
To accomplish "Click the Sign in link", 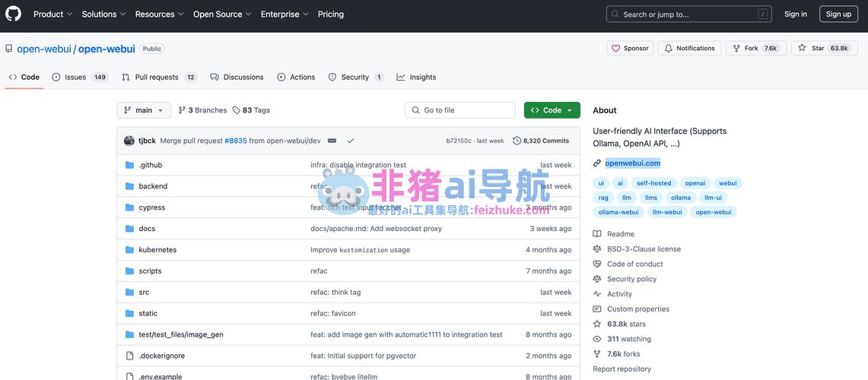I will point(796,14).
